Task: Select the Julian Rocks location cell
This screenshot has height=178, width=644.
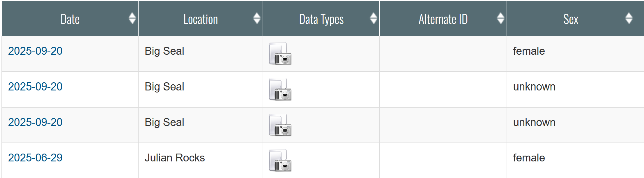Action: [x=201, y=161]
